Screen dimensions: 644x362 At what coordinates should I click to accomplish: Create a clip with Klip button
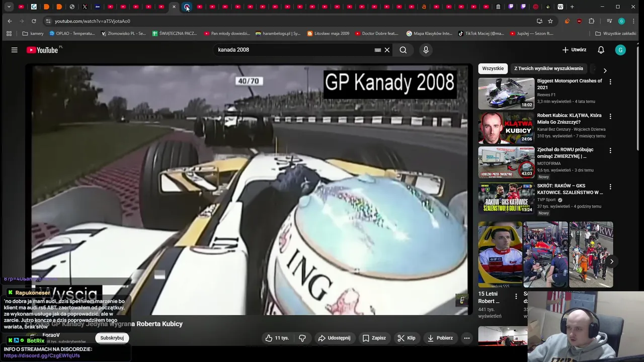407,338
